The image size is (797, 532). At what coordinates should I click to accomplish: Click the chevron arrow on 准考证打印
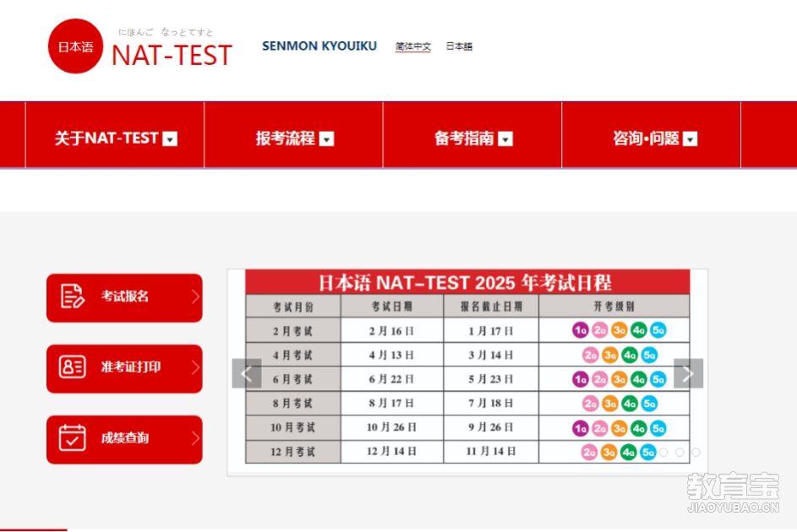[195, 367]
